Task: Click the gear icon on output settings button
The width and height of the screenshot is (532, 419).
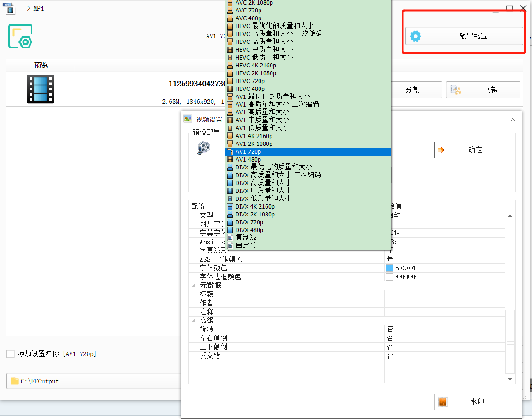Action: (415, 36)
